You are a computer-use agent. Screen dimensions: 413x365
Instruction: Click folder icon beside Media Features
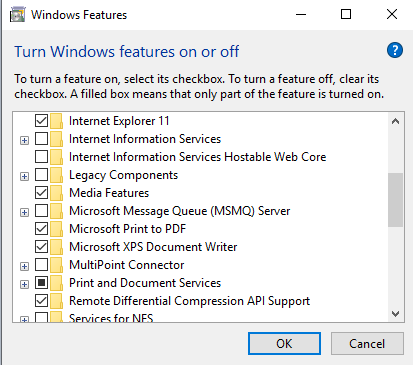[57, 193]
